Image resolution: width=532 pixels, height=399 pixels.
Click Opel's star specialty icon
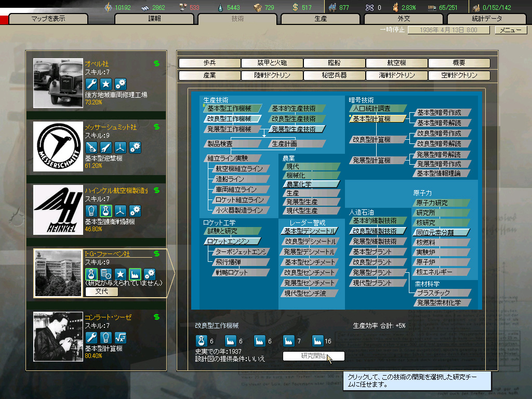pos(106,84)
